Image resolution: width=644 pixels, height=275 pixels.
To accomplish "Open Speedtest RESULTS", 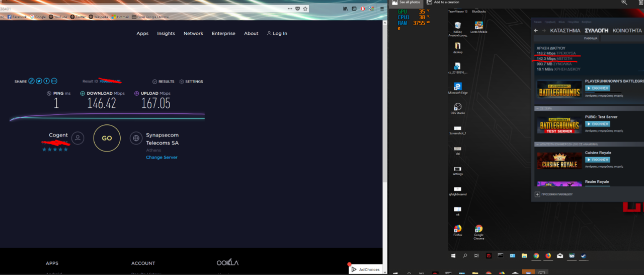I will (164, 82).
